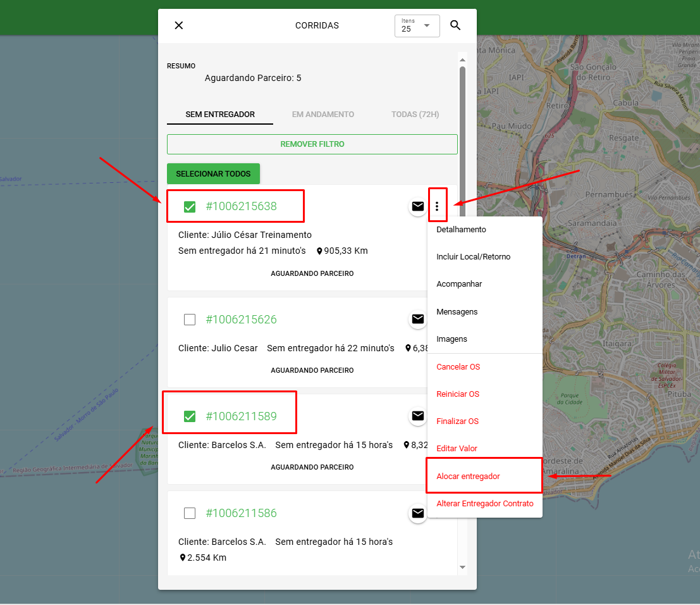The width and height of the screenshot is (700, 605).
Task: Uncheck the checkbox for order #1006211589
Action: (x=190, y=416)
